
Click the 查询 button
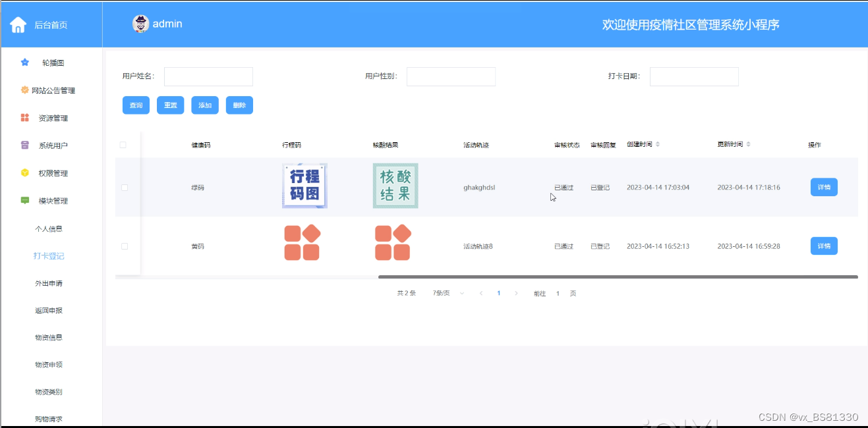[x=136, y=105]
